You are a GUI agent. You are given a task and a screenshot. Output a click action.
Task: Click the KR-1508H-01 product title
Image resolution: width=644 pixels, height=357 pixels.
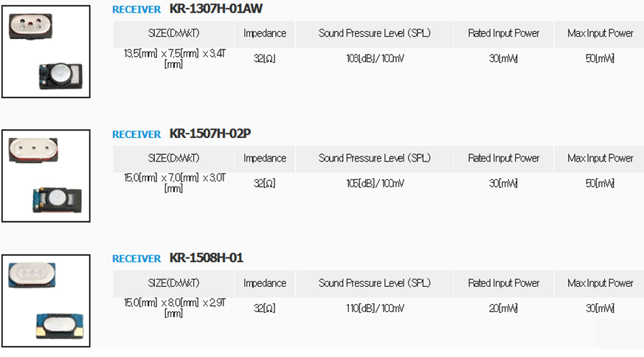pos(206,258)
